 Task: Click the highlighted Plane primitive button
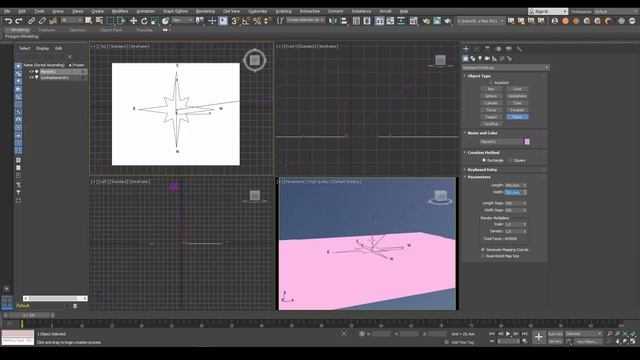point(517,117)
